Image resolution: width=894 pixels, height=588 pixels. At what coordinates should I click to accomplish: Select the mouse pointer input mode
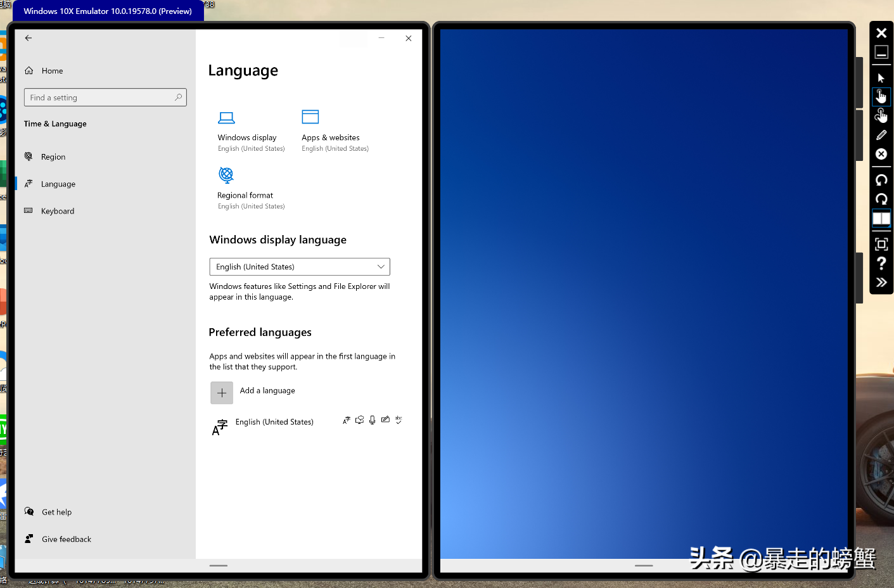881,78
